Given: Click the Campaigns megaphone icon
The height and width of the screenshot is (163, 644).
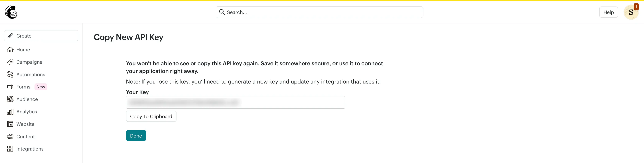Looking at the screenshot, I should [10, 62].
